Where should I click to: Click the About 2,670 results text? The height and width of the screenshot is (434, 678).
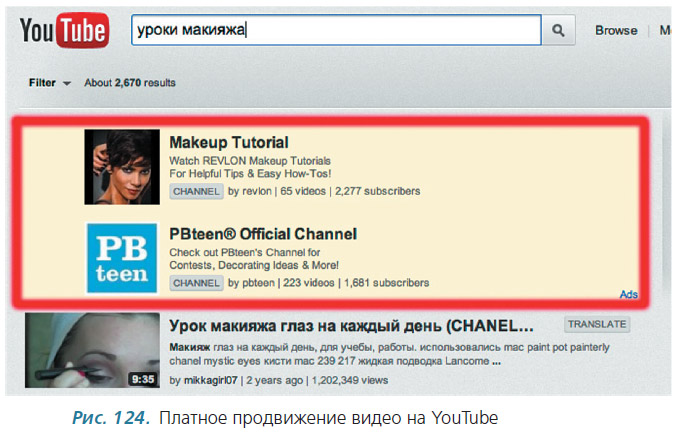point(130,83)
